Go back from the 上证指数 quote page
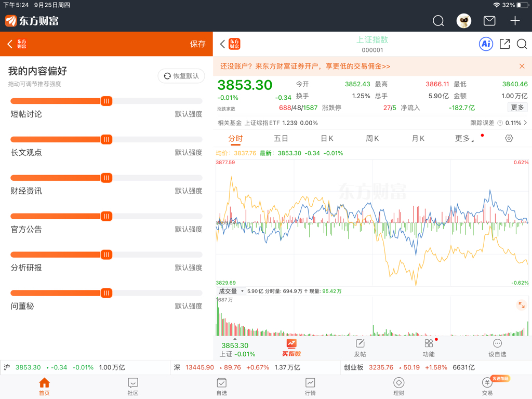The image size is (532, 399). pos(222,44)
